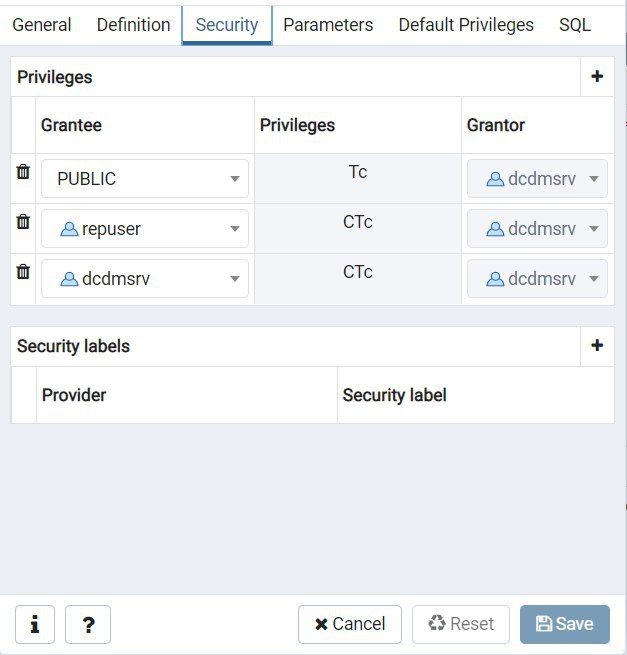Screen dimensions: 627x655
Task: Open the repuser grantee dropdown
Action: click(x=145, y=228)
